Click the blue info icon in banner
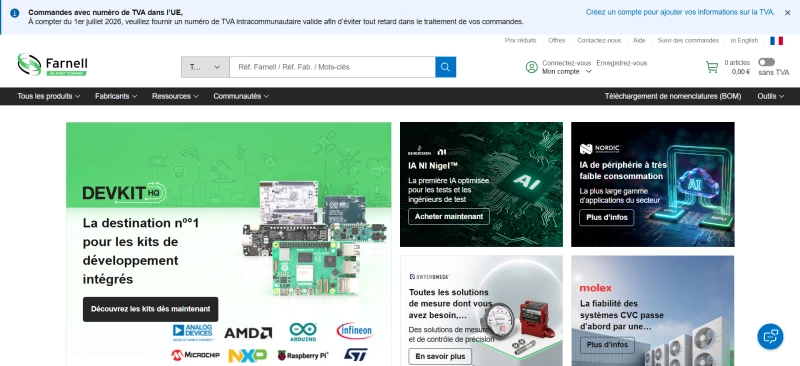Viewport: 800px width, 366px height. click(x=15, y=13)
